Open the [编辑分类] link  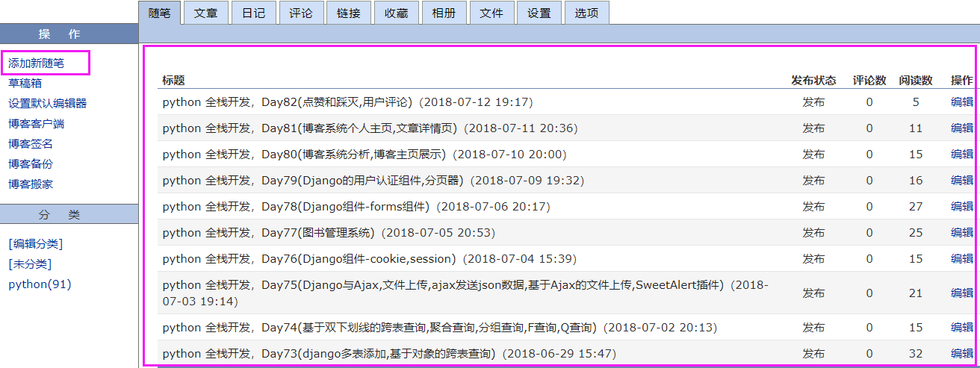coord(36,244)
